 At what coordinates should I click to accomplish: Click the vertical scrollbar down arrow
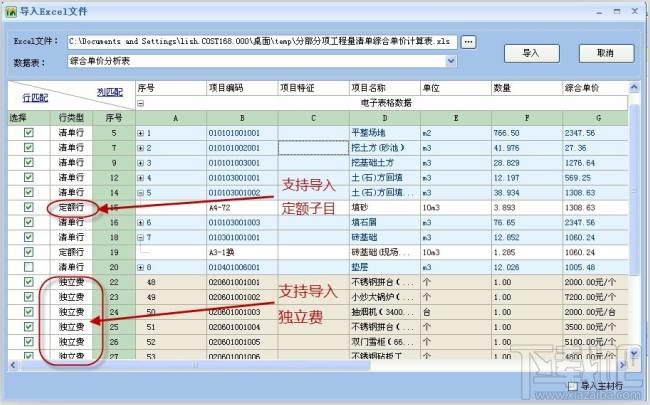(x=634, y=354)
